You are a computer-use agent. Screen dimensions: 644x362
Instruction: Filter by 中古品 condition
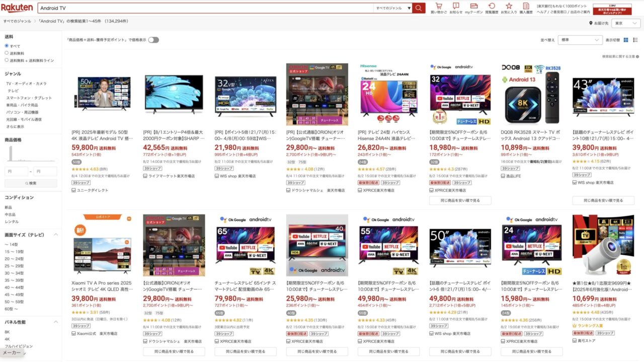click(10, 214)
